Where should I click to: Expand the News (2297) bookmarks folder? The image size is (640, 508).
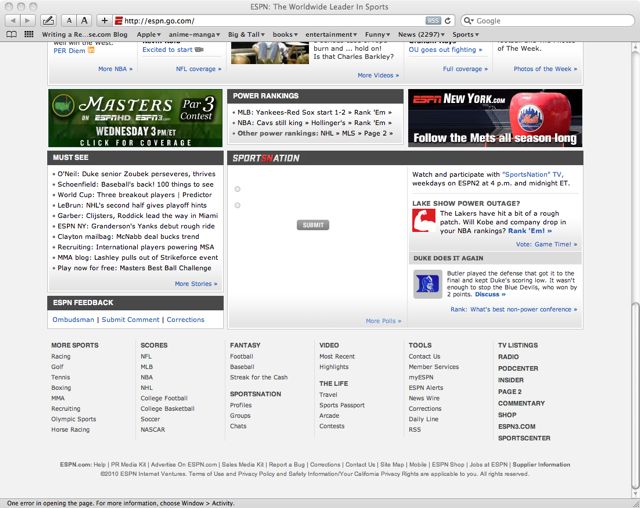pos(421,35)
